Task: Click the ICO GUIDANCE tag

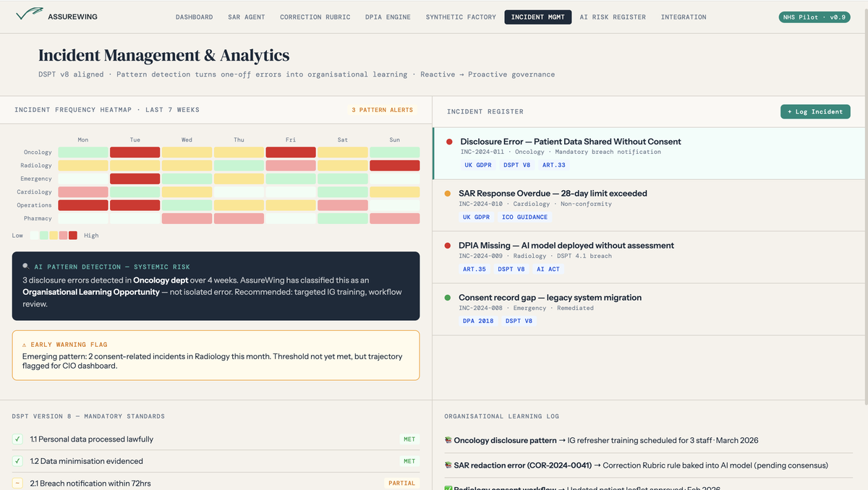Action: pyautogui.click(x=525, y=217)
